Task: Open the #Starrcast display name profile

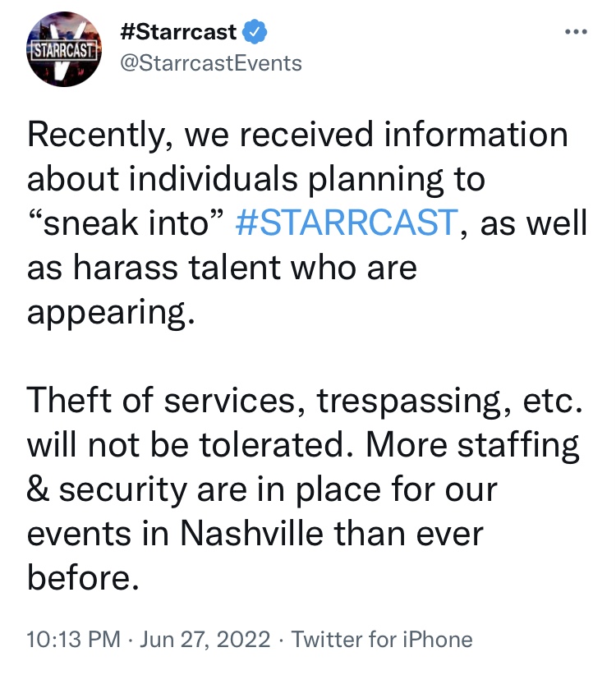Action: point(178,33)
